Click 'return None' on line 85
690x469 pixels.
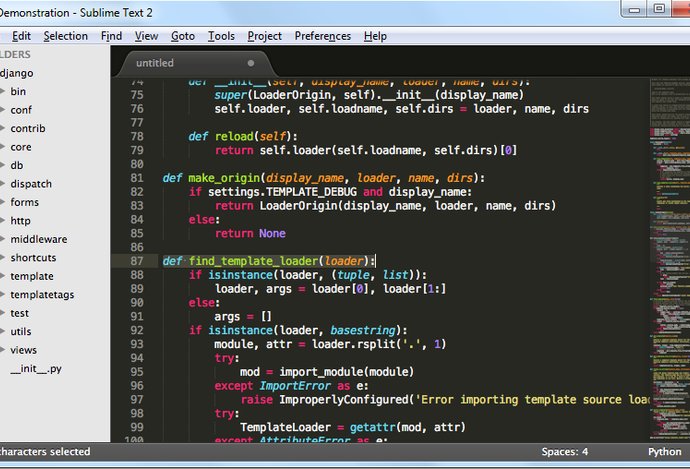(250, 233)
